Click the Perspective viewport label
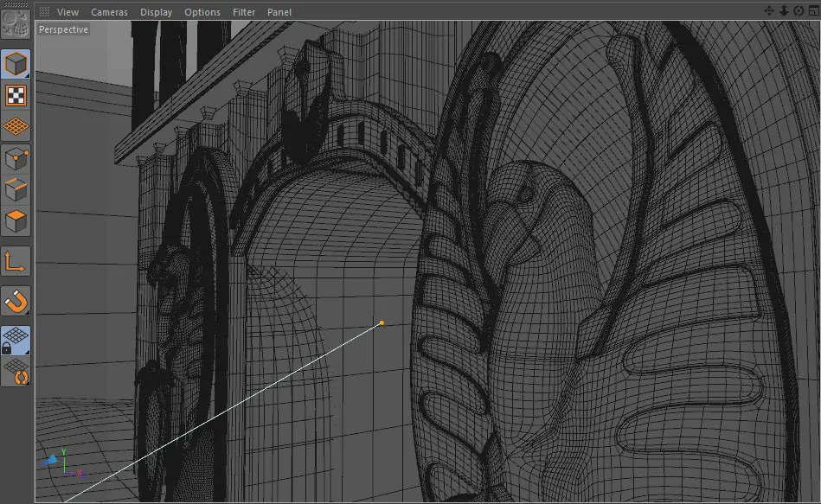Viewport: 821px width, 504px height. [x=63, y=29]
